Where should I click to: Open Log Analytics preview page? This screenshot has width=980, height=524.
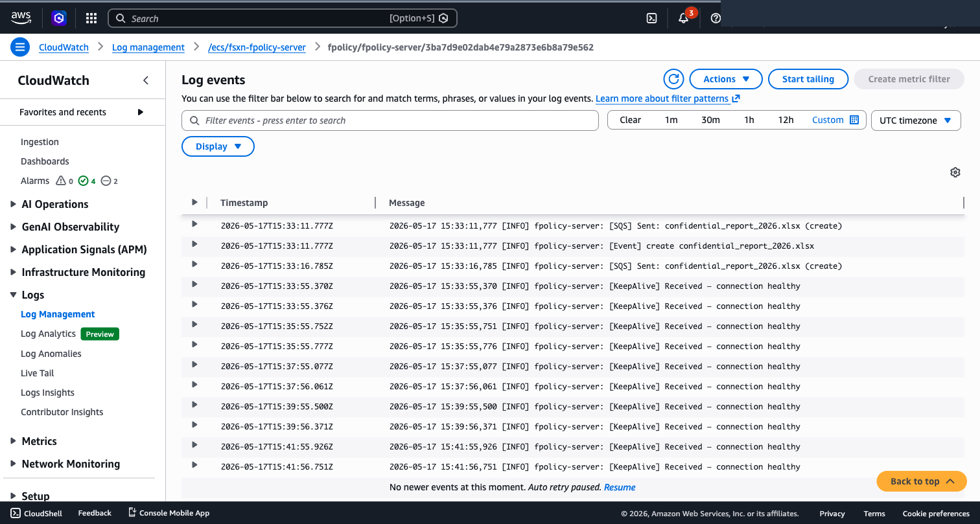[48, 334]
